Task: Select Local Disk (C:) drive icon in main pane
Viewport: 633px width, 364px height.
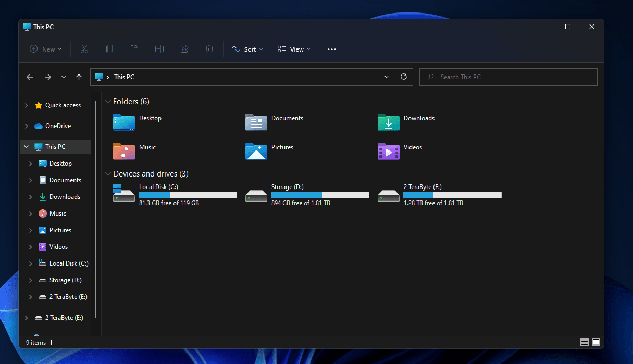Action: (124, 193)
